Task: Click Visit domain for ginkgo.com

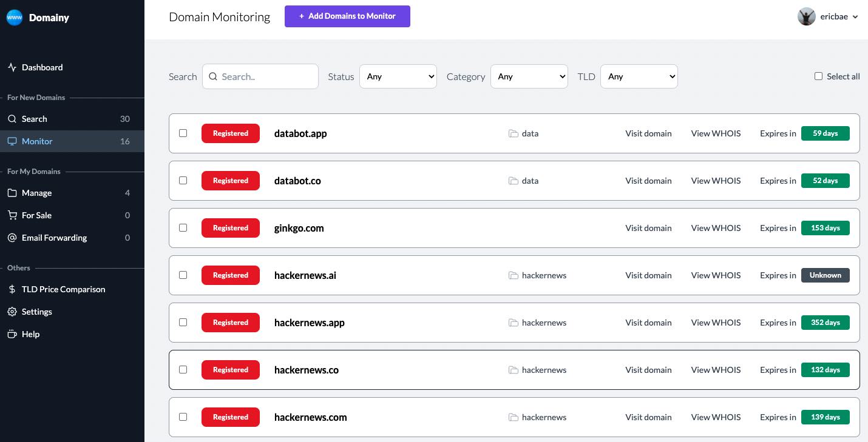Action: click(648, 228)
